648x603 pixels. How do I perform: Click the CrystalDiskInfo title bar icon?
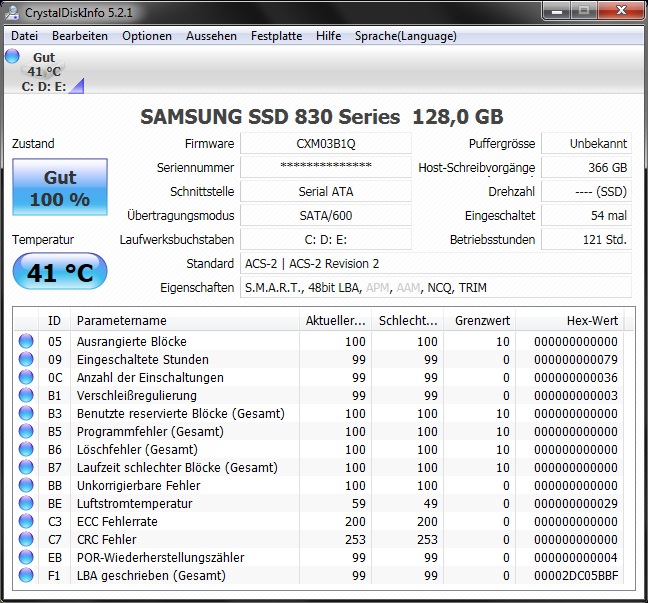coord(12,12)
